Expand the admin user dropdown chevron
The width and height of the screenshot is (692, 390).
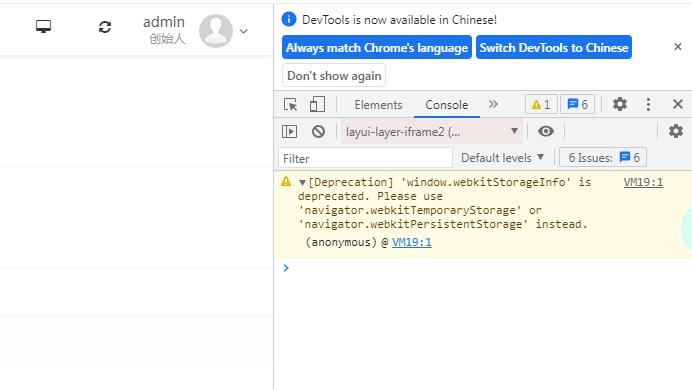[x=243, y=31]
